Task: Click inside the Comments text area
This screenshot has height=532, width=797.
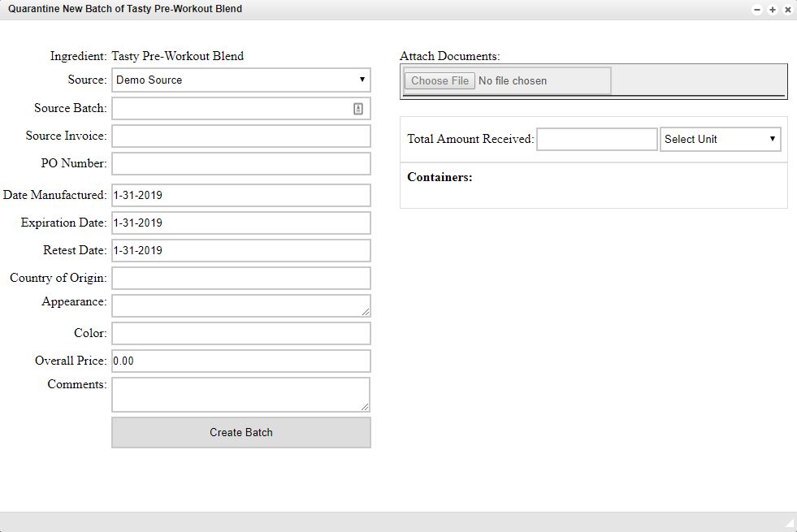Action: point(241,394)
